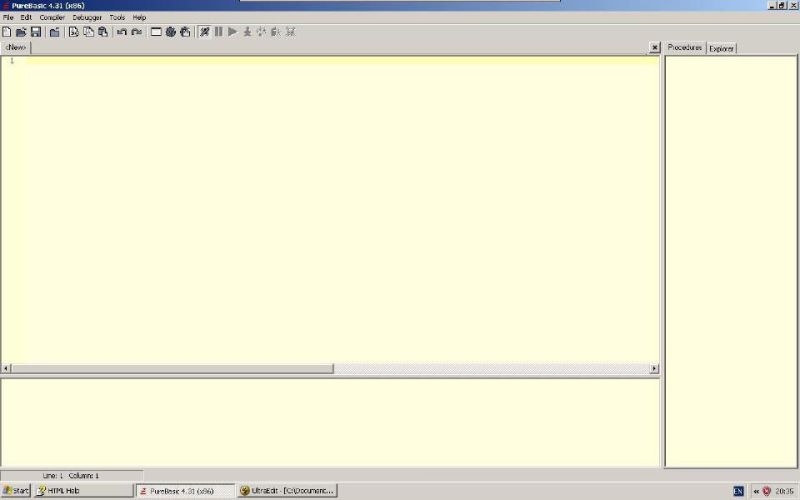Click the error log area below editor
The height and width of the screenshot is (500, 800).
coord(330,422)
